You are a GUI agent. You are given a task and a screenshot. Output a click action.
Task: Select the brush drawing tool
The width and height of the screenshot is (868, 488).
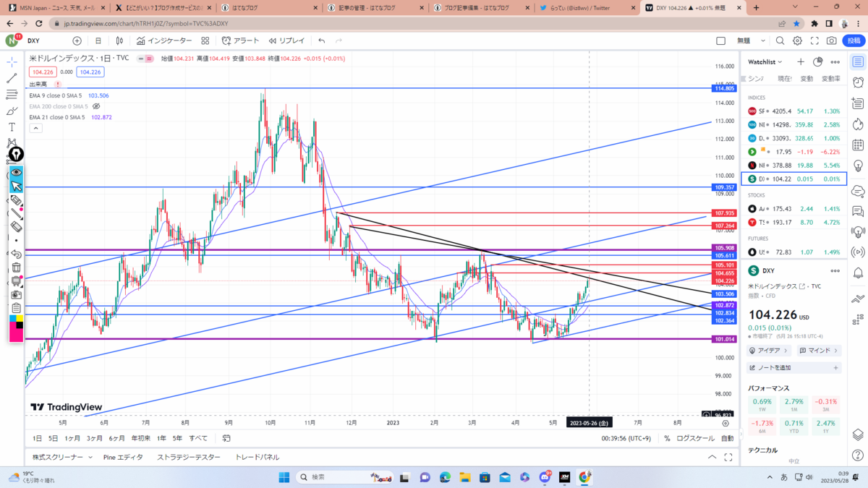(12, 111)
